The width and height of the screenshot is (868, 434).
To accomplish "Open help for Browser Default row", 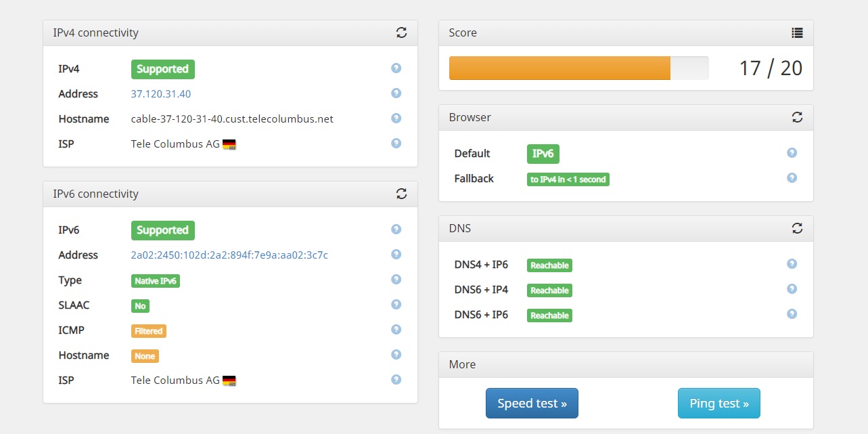I will tap(792, 153).
